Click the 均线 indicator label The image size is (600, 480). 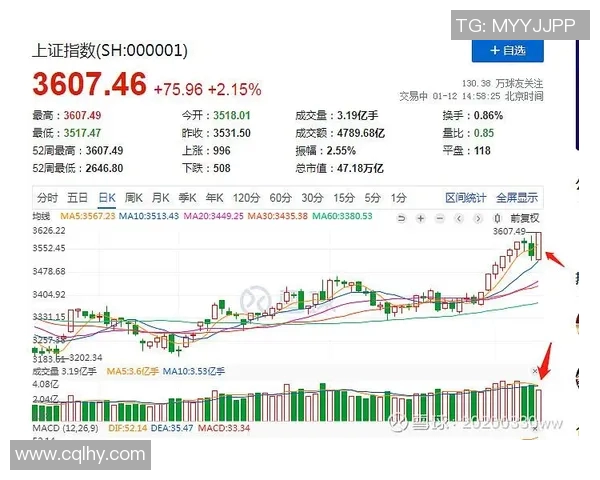click(x=41, y=216)
